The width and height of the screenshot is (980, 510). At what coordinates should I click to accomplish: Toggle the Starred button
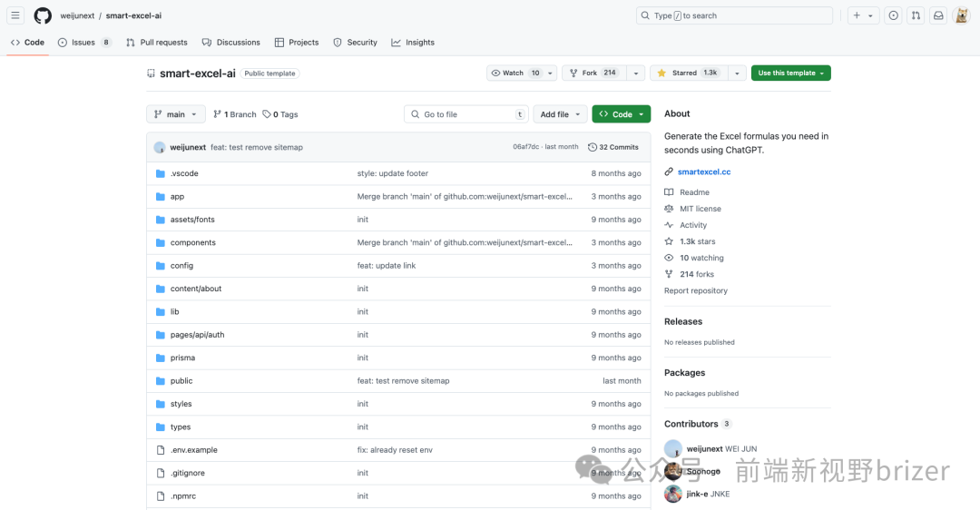688,74
